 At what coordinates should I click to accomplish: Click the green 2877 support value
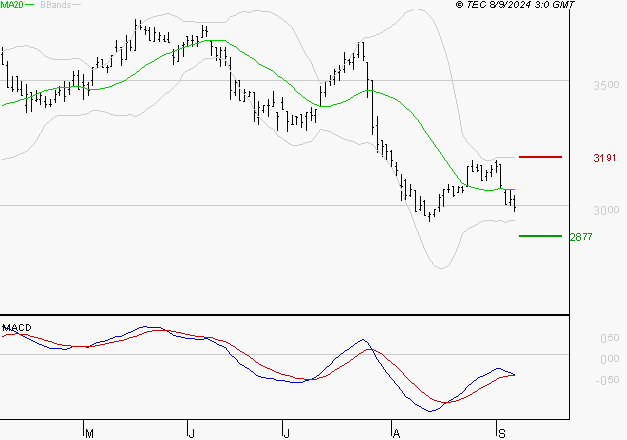coord(581,237)
